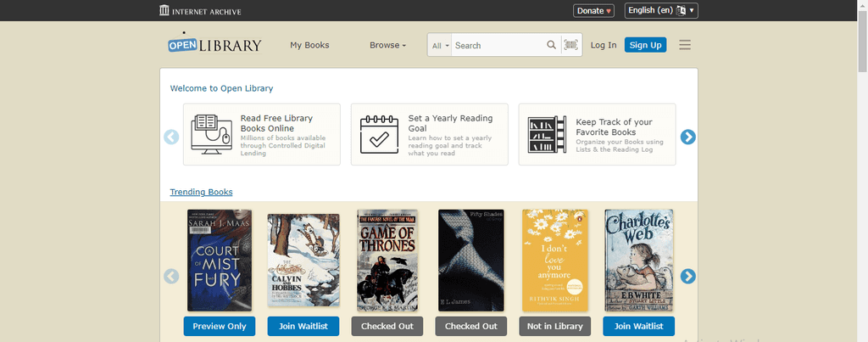Join Waitlist for Calvin and Hobbes
Screen dimensions: 868x342
click(303, 326)
